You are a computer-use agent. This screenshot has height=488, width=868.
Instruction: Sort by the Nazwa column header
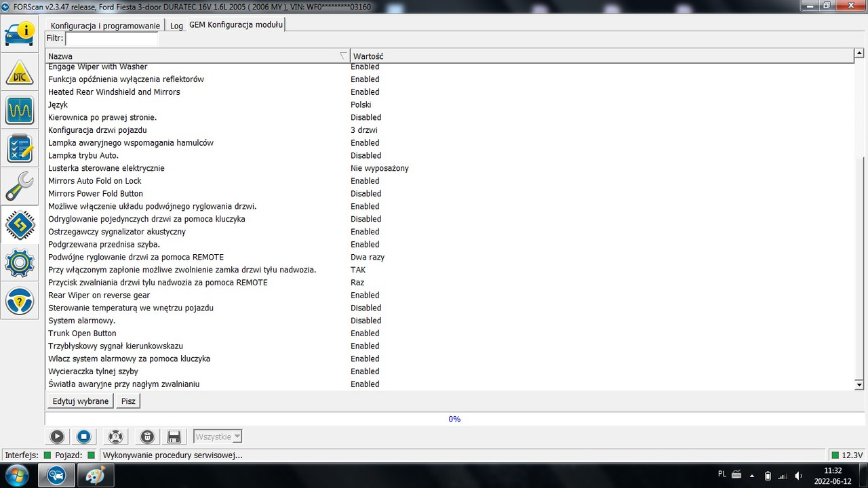(x=197, y=56)
